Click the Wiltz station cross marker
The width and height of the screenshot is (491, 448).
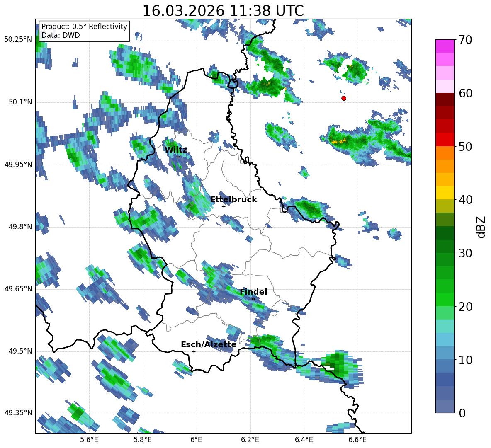point(178,157)
